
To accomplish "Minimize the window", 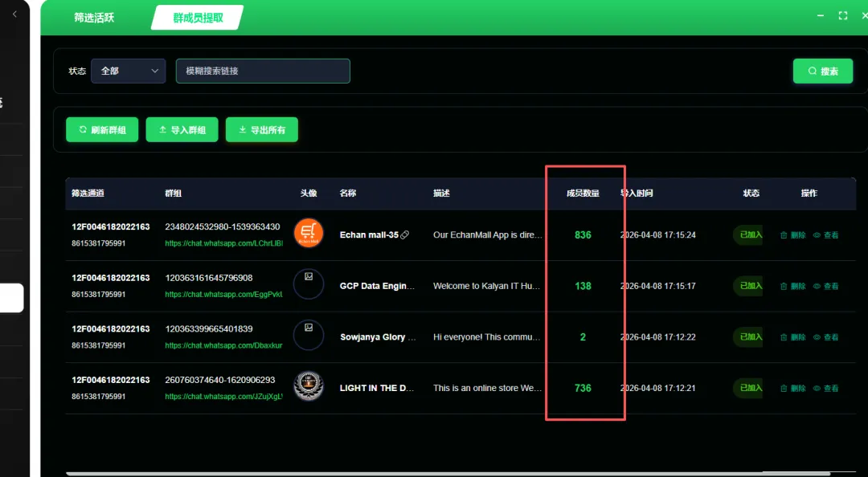I will point(821,15).
